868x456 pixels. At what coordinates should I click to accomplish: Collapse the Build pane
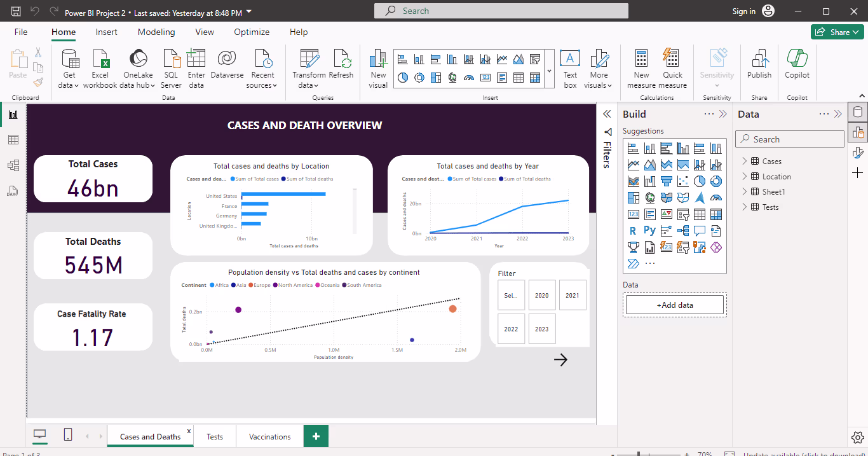723,114
